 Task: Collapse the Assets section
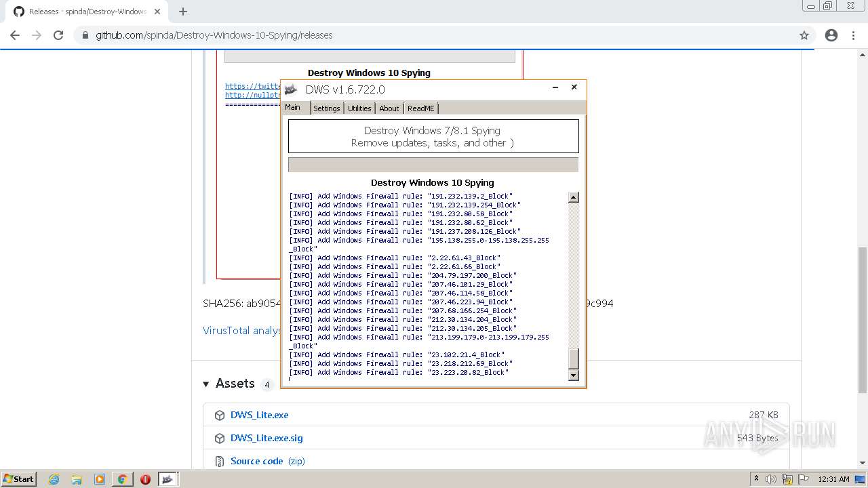pyautogui.click(x=206, y=384)
